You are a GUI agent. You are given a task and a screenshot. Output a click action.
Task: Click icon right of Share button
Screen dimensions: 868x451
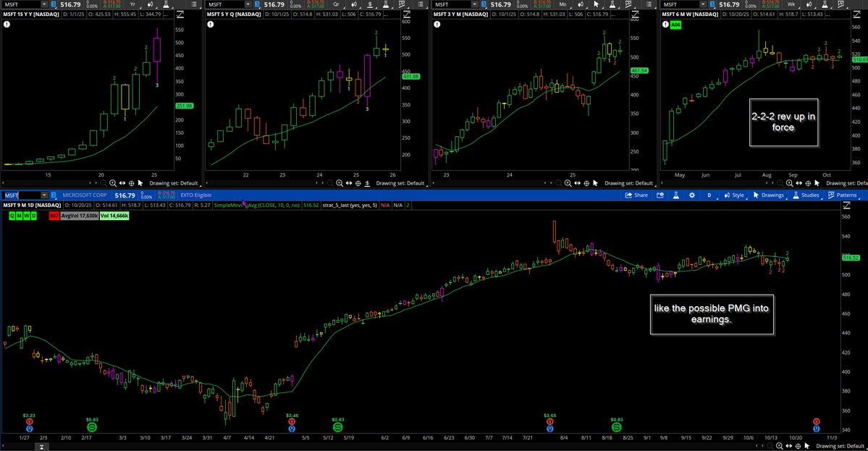(660, 195)
